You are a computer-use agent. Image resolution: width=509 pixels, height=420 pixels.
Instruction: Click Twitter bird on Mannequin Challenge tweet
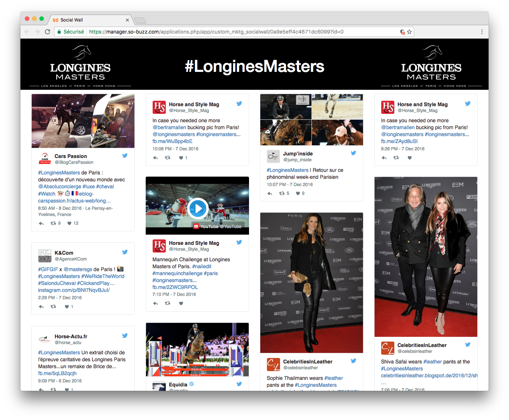coord(239,242)
